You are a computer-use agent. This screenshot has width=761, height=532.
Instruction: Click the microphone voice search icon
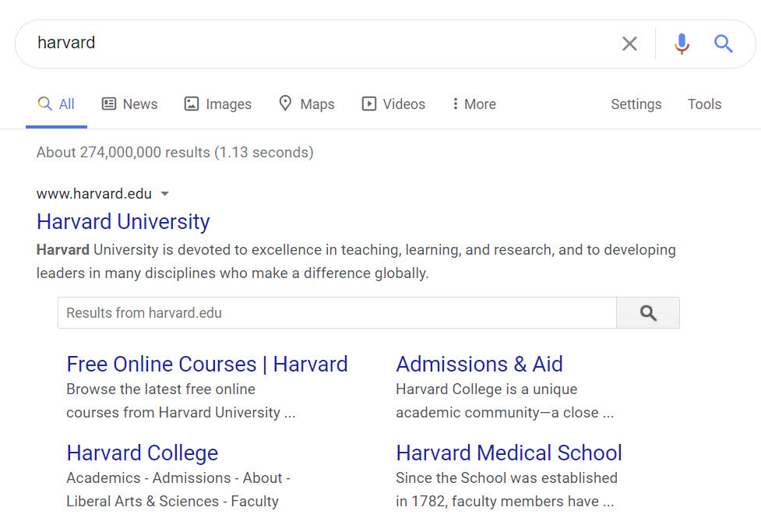click(682, 44)
